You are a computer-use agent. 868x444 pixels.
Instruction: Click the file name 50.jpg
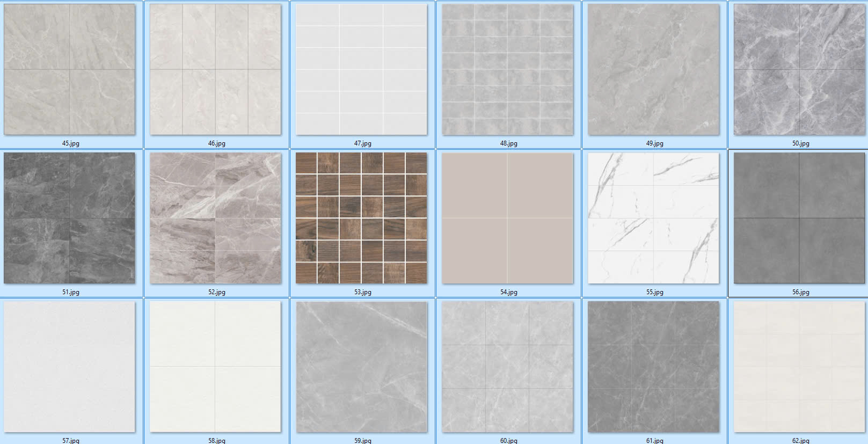801,143
